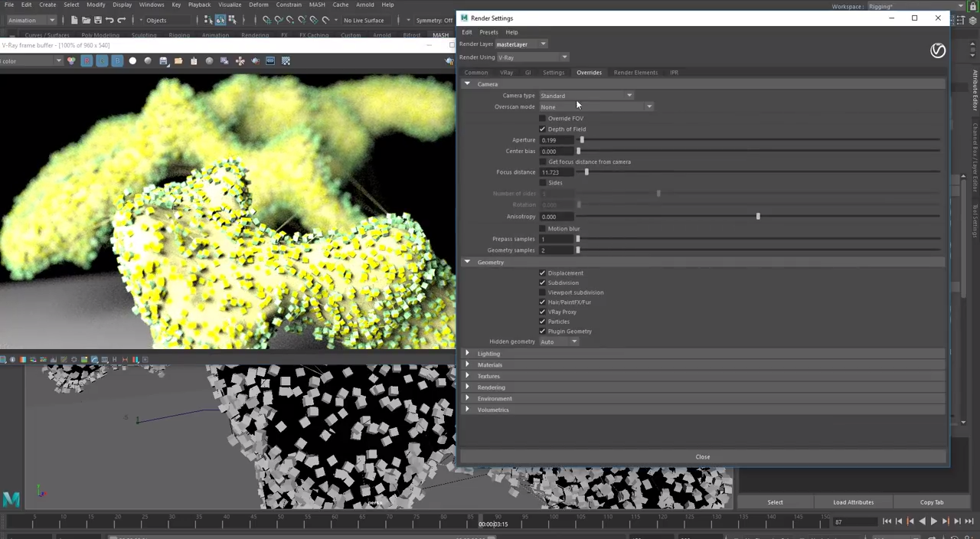Toggle the red channel in V-Ray frame buffer
980x539 pixels.
(87, 60)
